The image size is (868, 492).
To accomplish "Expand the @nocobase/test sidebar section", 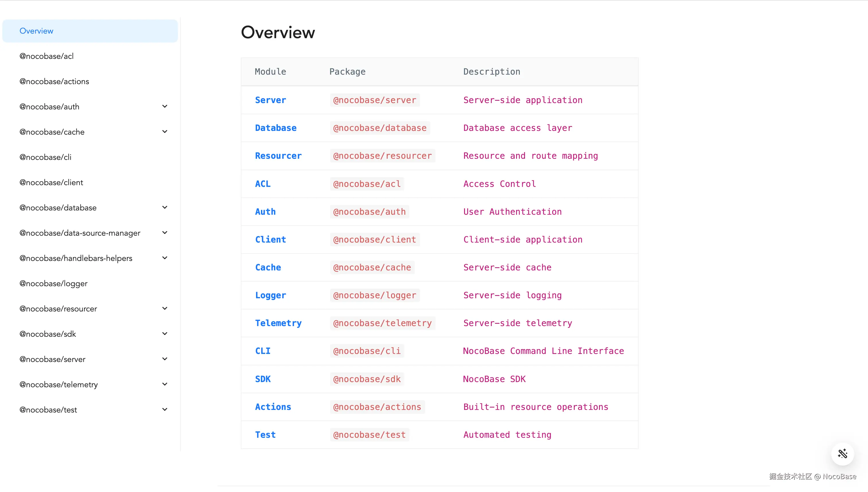I will 165,409.
